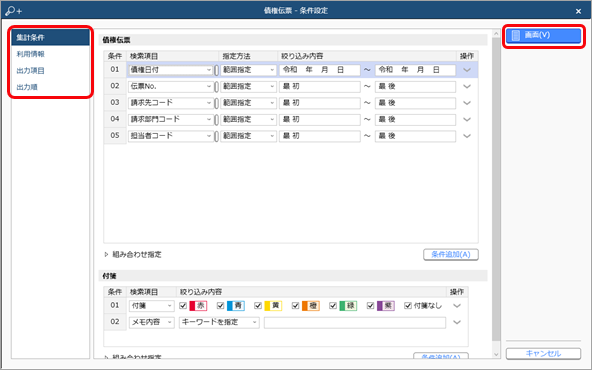The width and height of the screenshot is (592, 370).
Task: Click the red 赤 color swatch
Action: tap(198, 305)
